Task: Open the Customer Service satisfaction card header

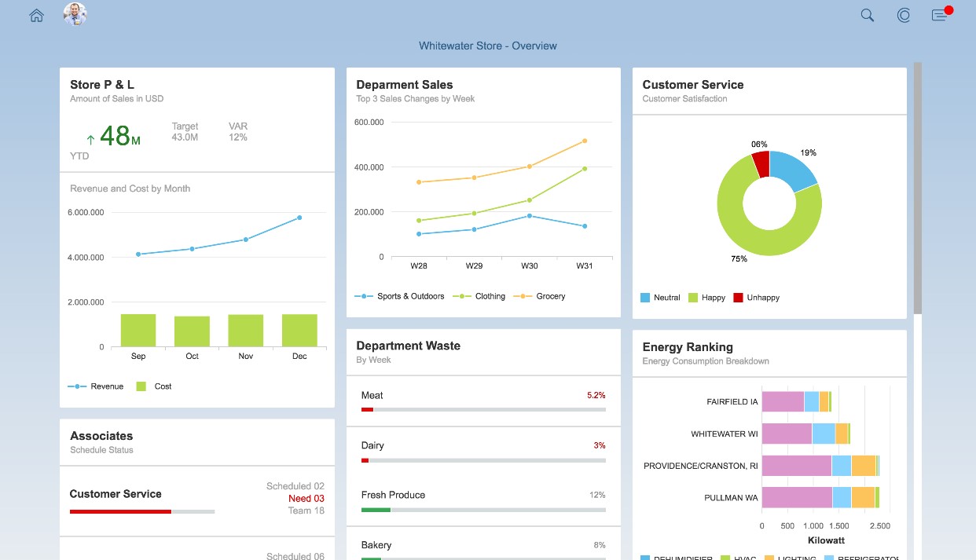Action: (769, 90)
